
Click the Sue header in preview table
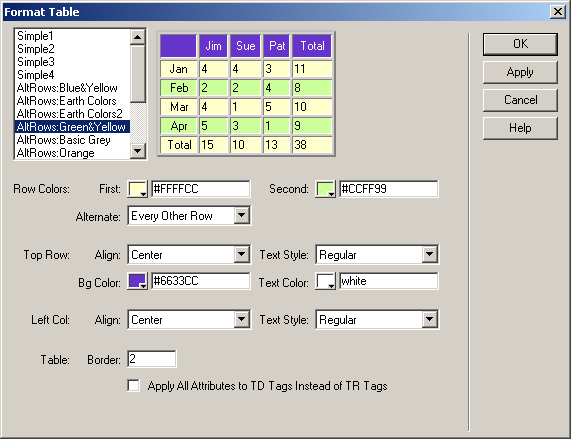pyautogui.click(x=245, y=46)
